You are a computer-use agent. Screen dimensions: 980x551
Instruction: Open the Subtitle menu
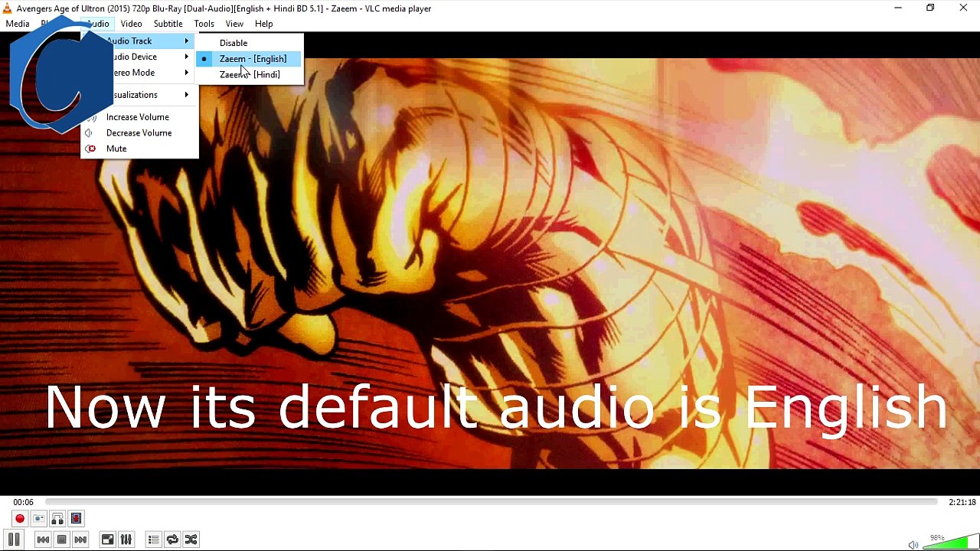[168, 24]
